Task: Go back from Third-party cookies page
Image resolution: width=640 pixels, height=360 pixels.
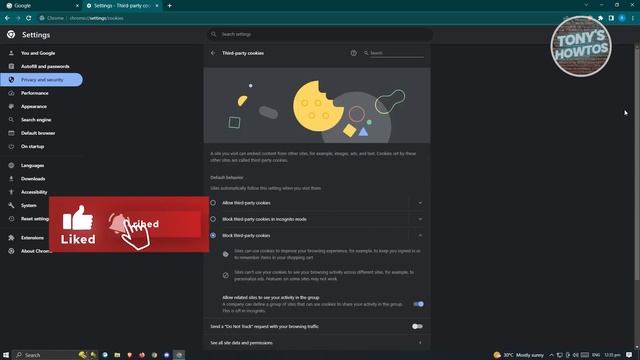Action: tap(213, 53)
